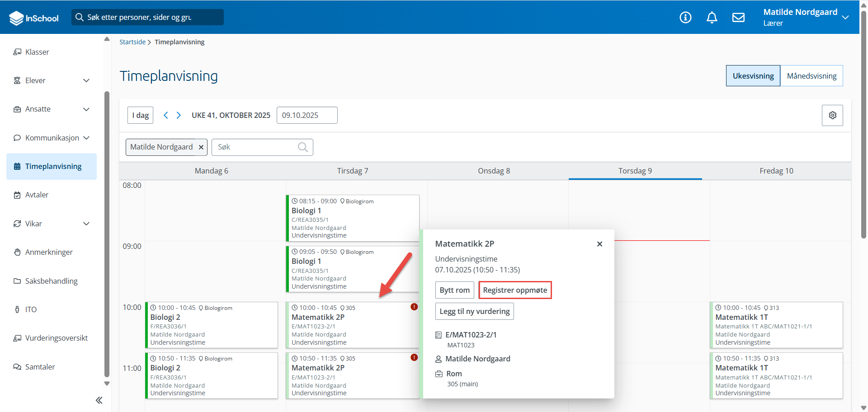868x412 pixels.
Task: Focus the 'Søk etter personer' search field
Action: [147, 17]
